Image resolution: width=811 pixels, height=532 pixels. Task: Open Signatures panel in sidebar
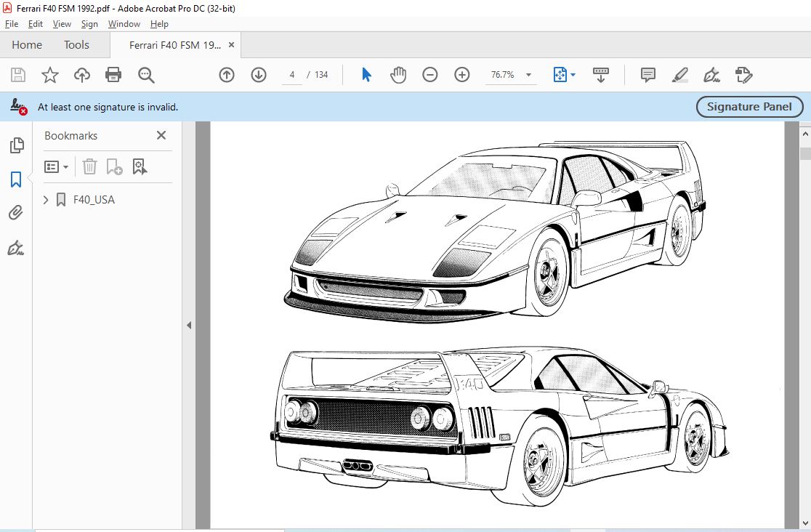[x=16, y=248]
